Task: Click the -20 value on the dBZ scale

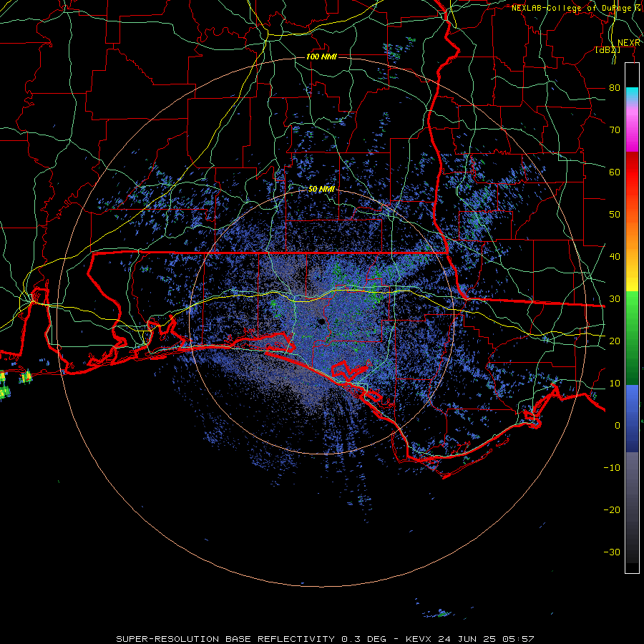Action: click(x=612, y=510)
